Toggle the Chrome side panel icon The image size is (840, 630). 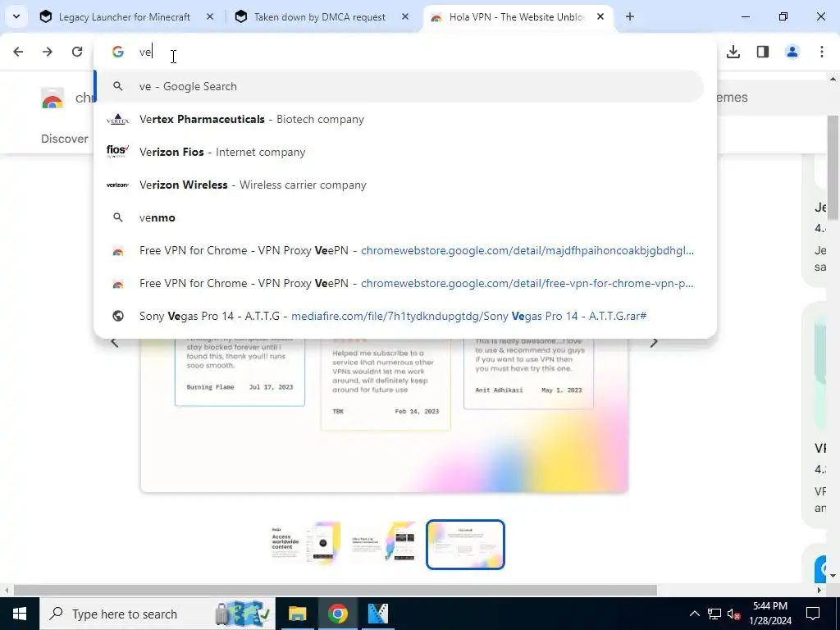pyautogui.click(x=763, y=52)
